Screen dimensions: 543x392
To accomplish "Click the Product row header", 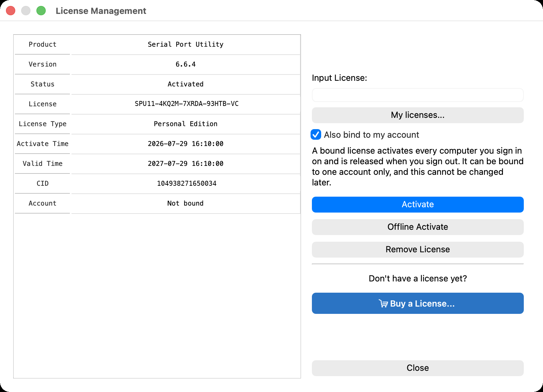I will pos(42,44).
